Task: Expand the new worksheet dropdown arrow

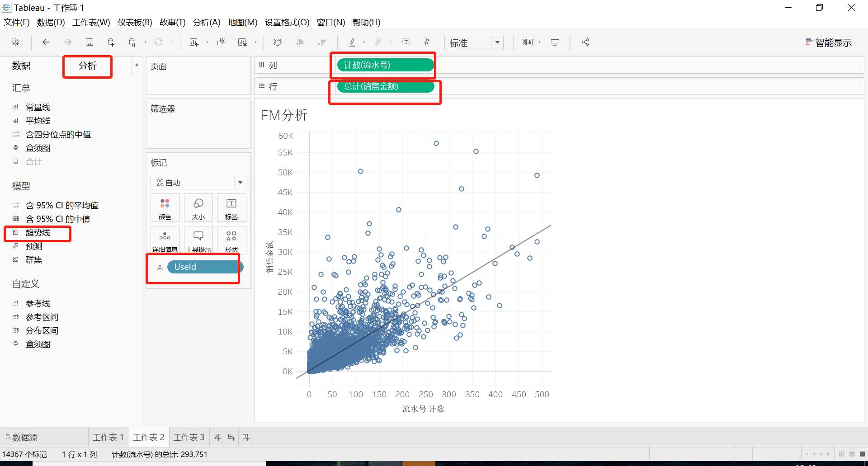Action: (x=207, y=42)
